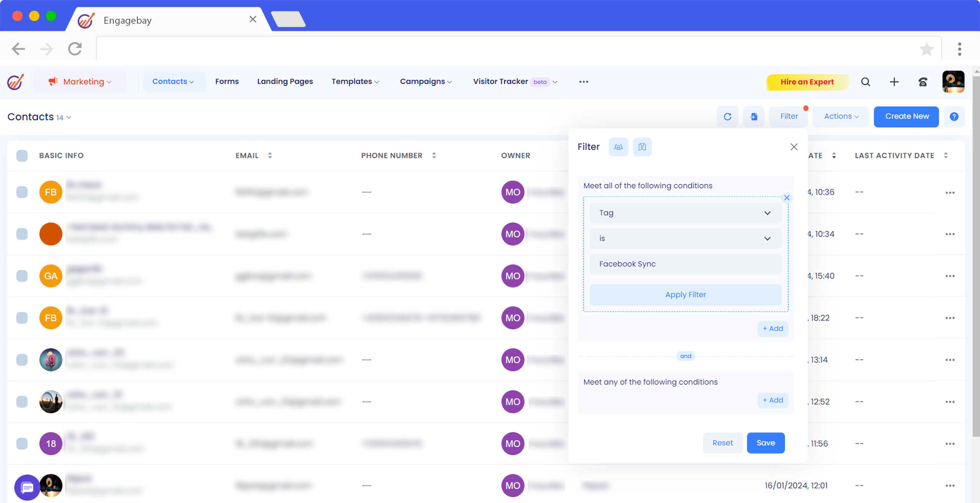
Task: Click the blue help question icon
Action: click(x=954, y=117)
